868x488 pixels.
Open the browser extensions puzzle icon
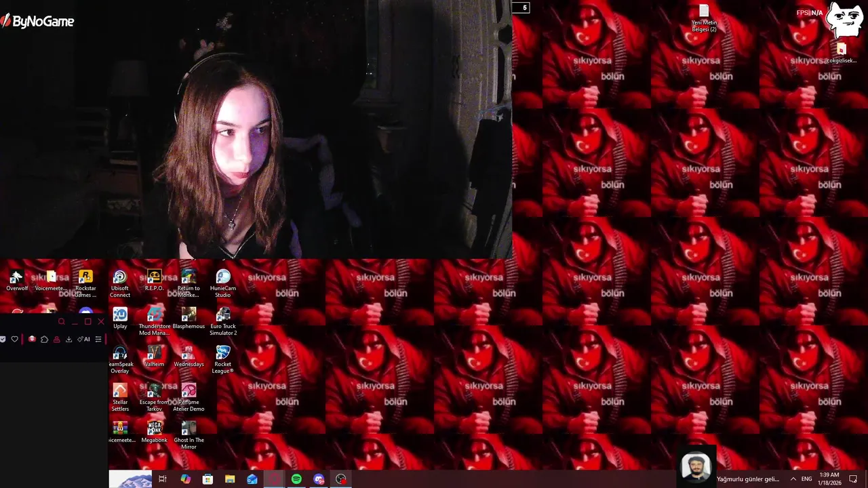(x=44, y=339)
